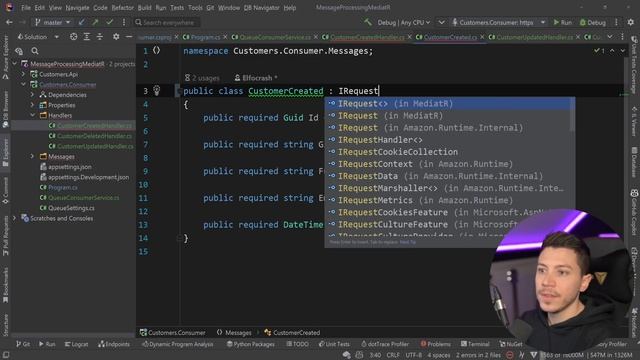
Task: Open Terminal tool window
Action: pyautogui.click(x=475, y=344)
